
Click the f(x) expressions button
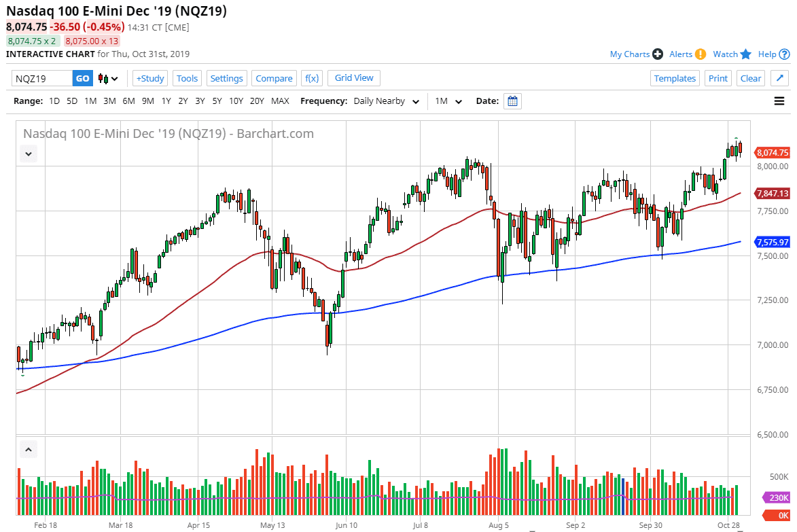tap(312, 79)
